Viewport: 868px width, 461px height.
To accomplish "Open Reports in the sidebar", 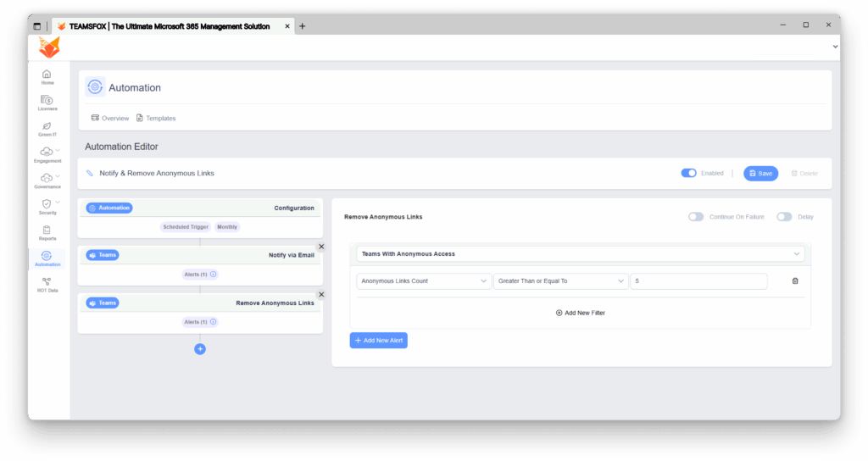I will click(x=47, y=233).
